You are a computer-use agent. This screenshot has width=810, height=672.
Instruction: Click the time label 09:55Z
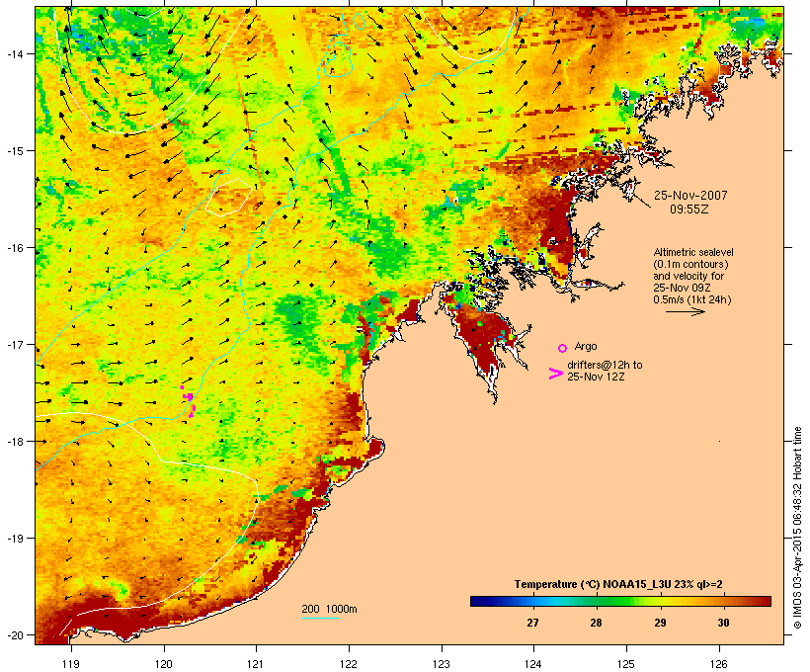(x=689, y=210)
